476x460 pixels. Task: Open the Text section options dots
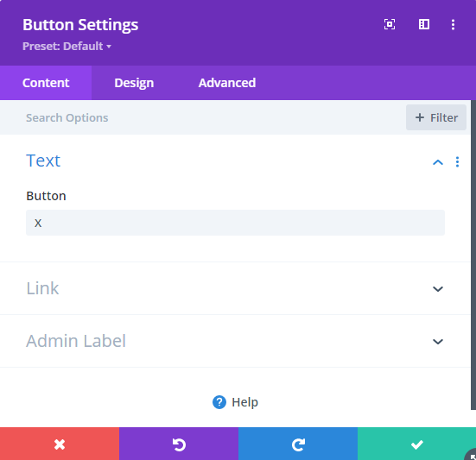click(457, 162)
